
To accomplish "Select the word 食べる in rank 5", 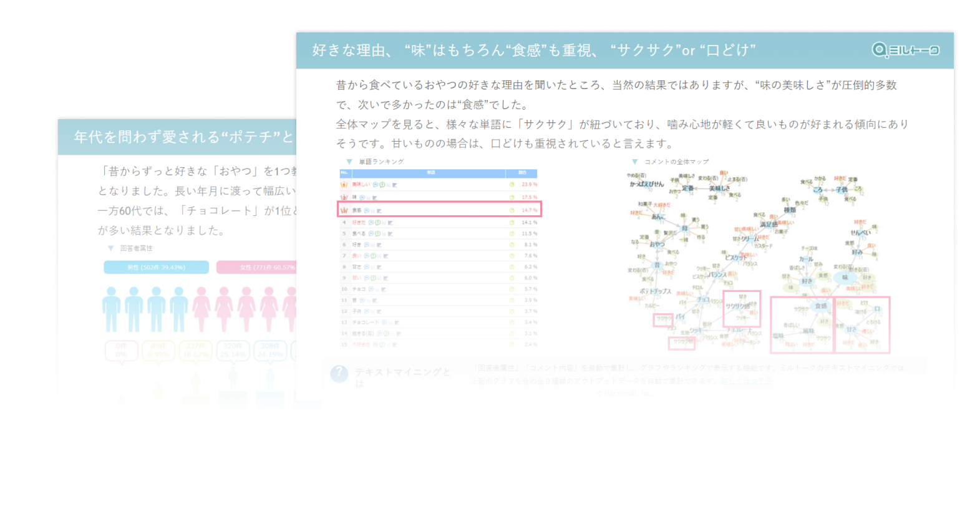I will (359, 233).
